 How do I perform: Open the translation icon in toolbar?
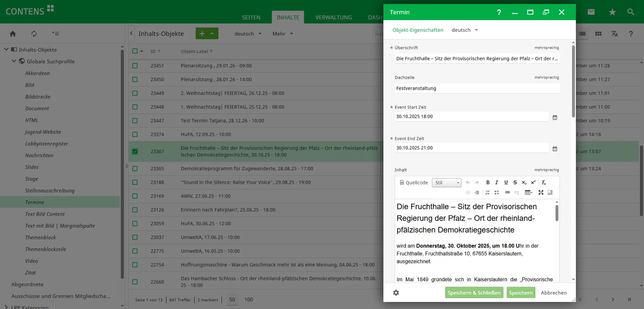pos(614,34)
